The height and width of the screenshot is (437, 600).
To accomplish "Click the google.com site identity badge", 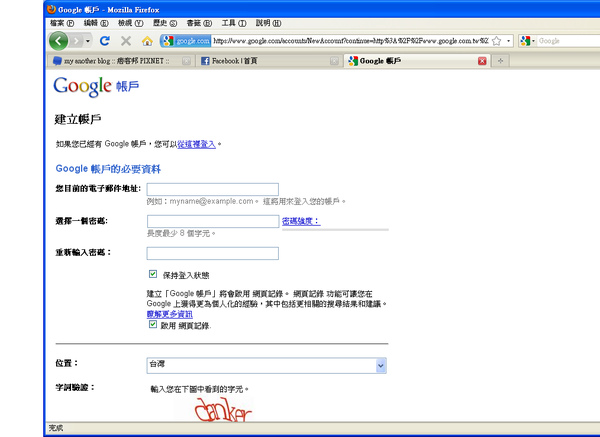I will [186, 41].
